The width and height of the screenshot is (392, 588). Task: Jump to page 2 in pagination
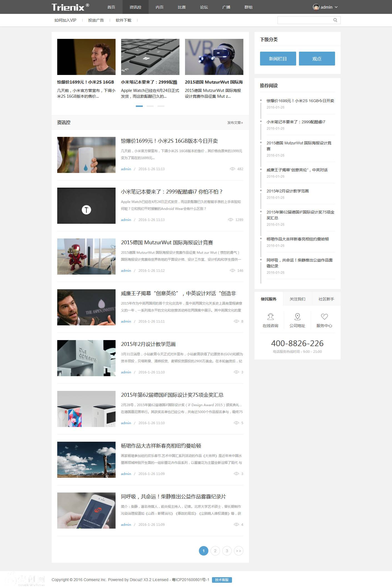pyautogui.click(x=215, y=551)
